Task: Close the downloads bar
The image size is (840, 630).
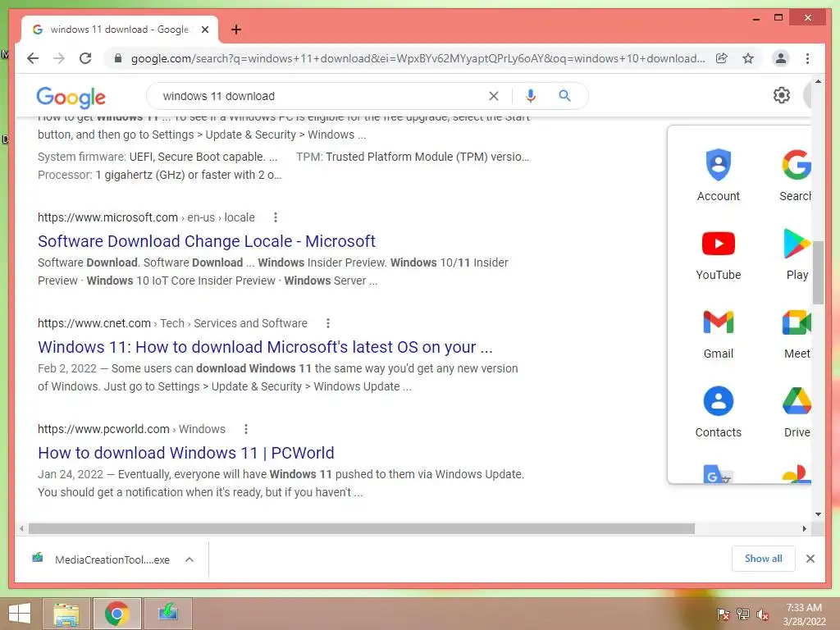Action: tap(810, 559)
